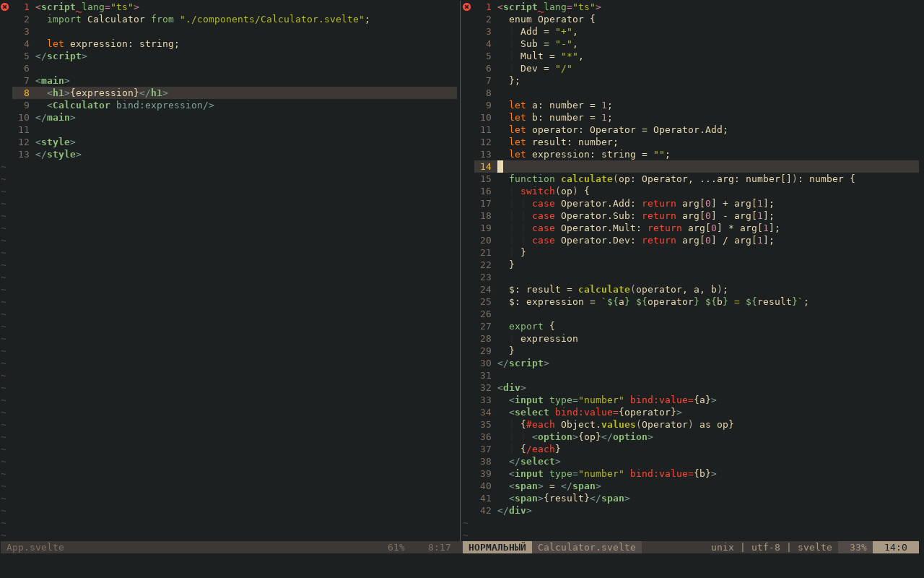Click the <select bind:value={operator}> line
This screenshot has width=924, height=578.
[596, 412]
